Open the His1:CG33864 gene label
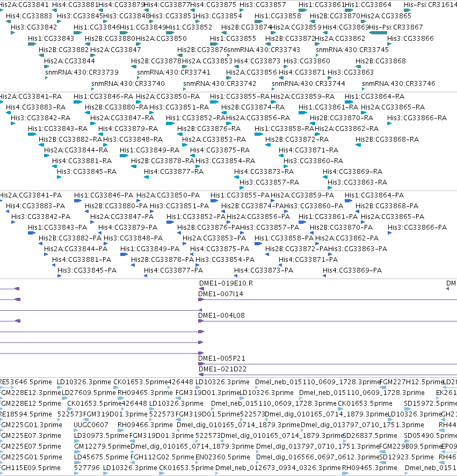The width and height of the screenshot is (457, 476). pos(368,4)
